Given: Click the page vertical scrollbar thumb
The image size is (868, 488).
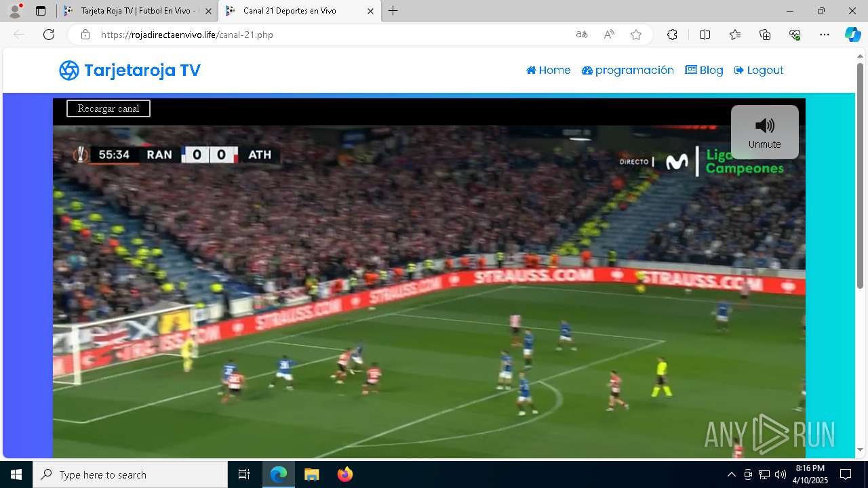Looking at the screenshot, I should coord(860,176).
